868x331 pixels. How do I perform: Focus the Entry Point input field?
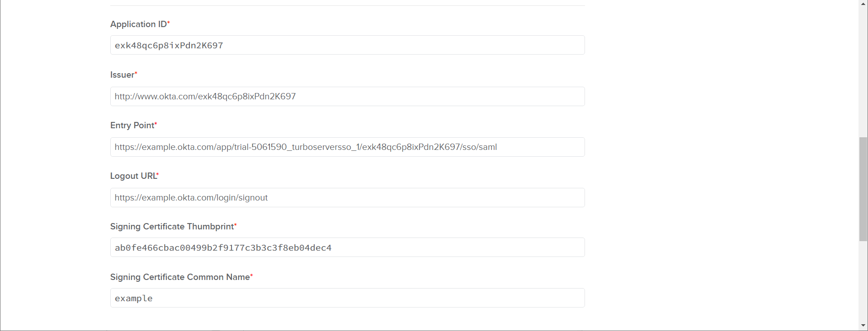click(x=347, y=147)
